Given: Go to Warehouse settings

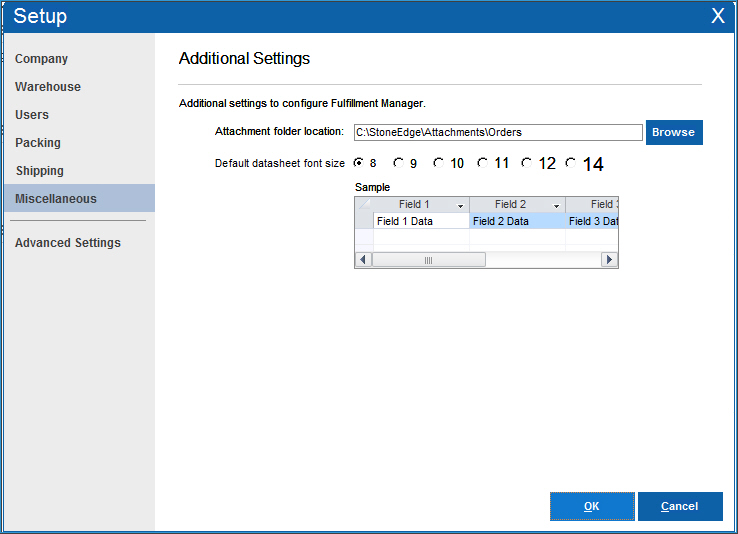Looking at the screenshot, I should (48, 87).
